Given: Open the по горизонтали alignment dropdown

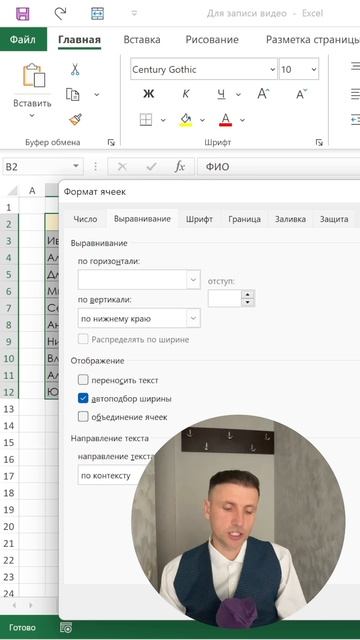Looking at the screenshot, I should 139,280.
